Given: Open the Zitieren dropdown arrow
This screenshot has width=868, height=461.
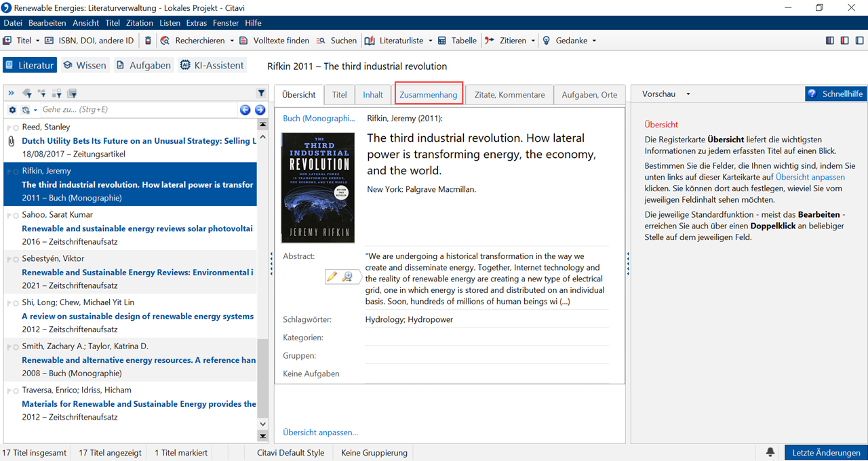Looking at the screenshot, I should [533, 41].
